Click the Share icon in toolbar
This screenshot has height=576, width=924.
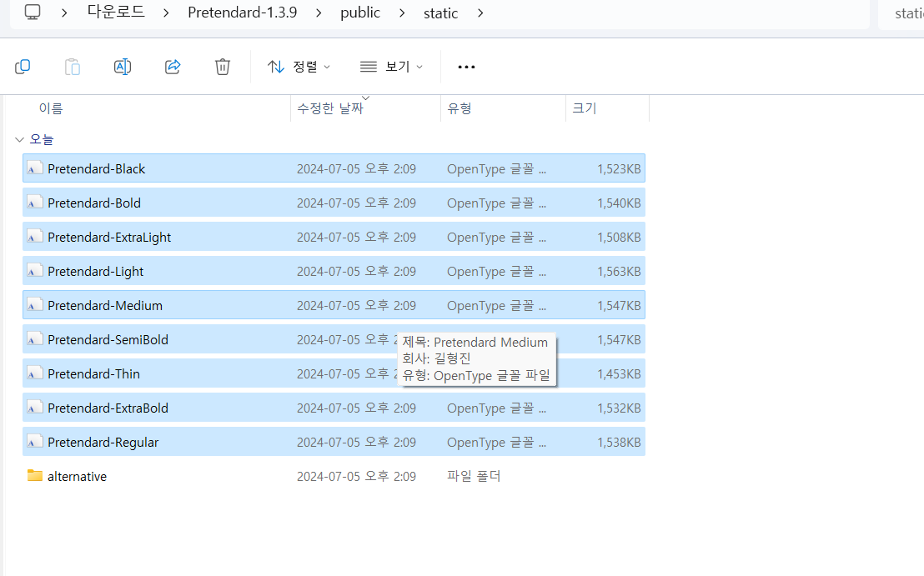coord(173,67)
